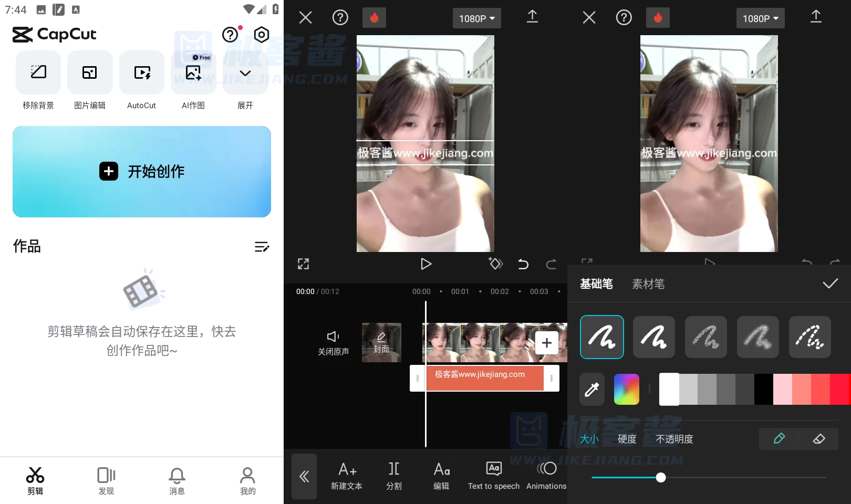The height and width of the screenshot is (504, 851).
Task: Select the orange 极客酱 text track clip
Action: (485, 378)
